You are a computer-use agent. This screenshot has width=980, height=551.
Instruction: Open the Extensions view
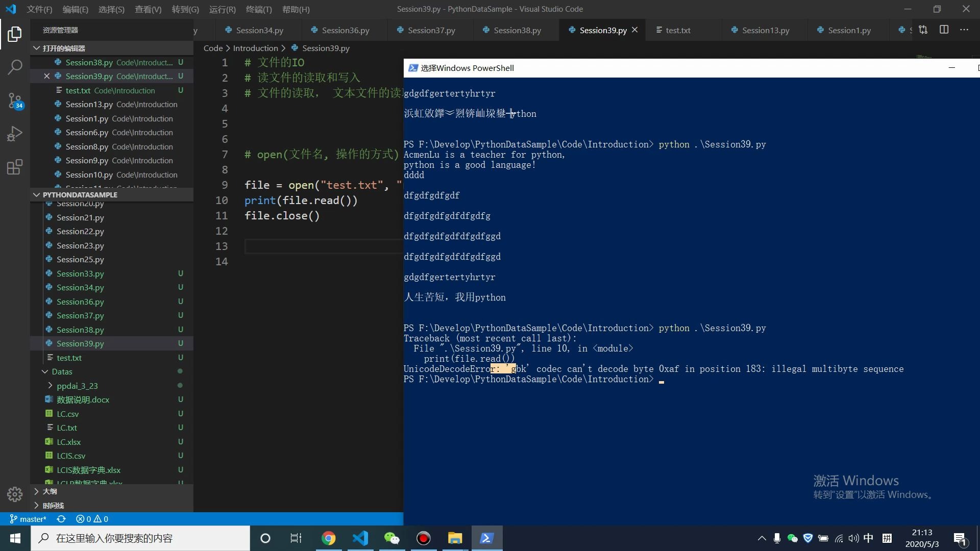15,167
